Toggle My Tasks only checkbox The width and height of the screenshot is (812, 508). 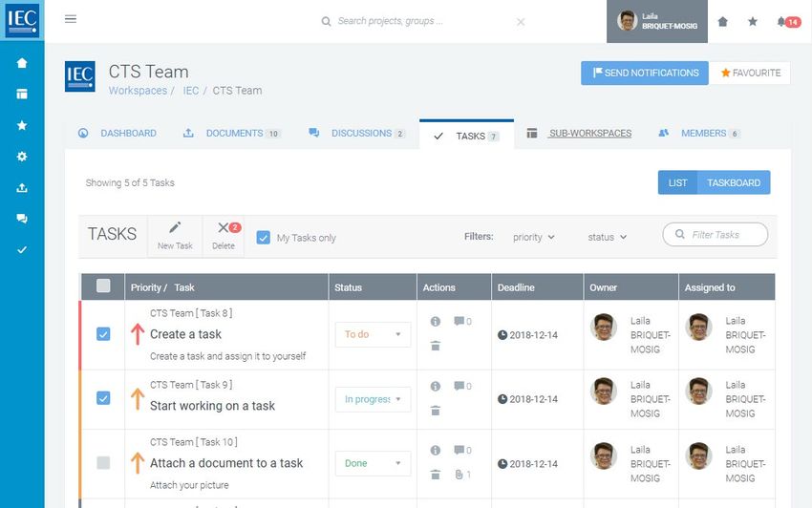[x=263, y=238]
